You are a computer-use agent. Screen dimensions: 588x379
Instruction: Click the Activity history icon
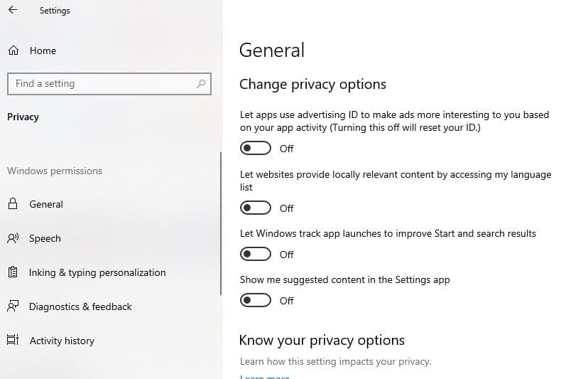[13, 341]
